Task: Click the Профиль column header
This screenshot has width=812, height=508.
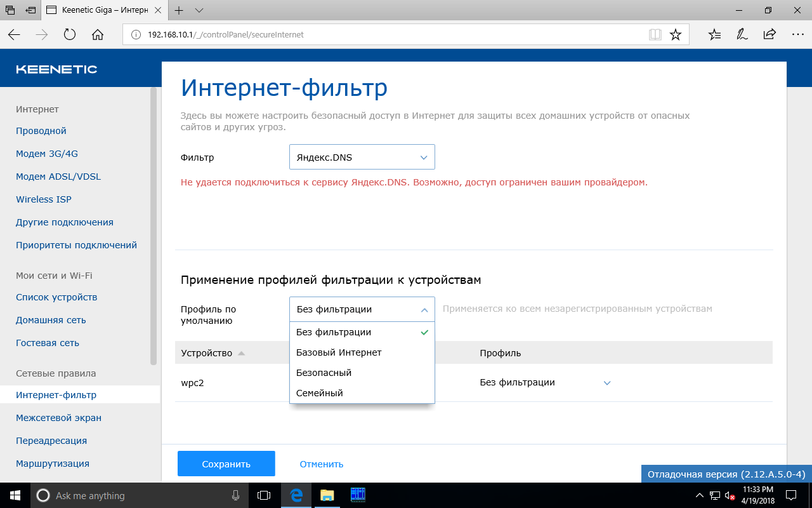Action: pos(501,353)
